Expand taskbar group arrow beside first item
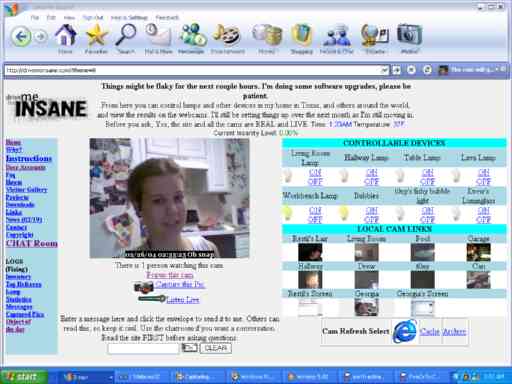 110,377
